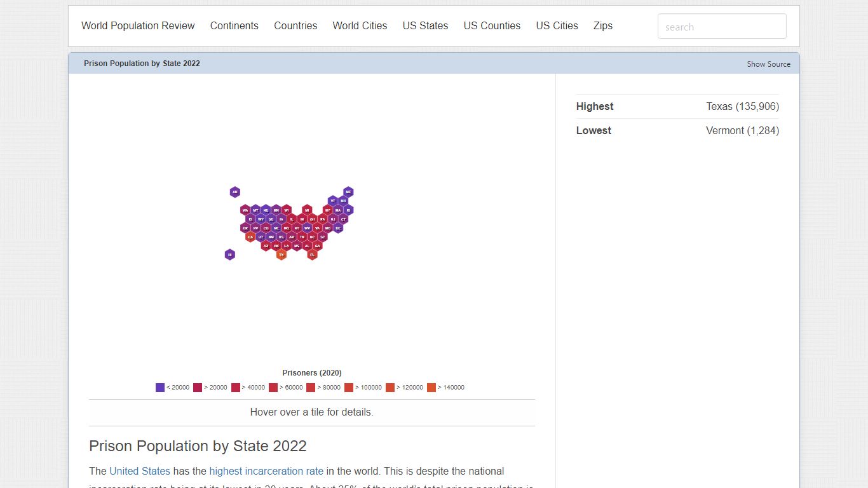Screen dimensions: 868x488
Task: Select the Alaska (AK) hexagon
Action: [x=235, y=192]
